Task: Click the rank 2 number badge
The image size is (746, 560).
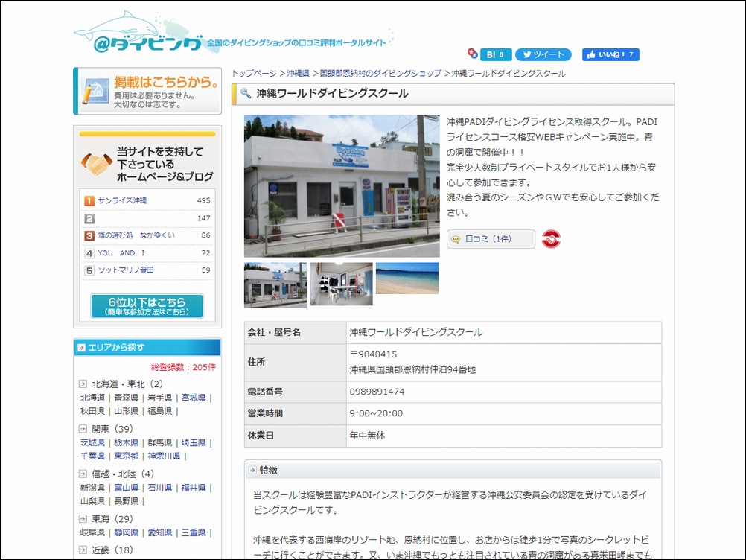Action: (x=89, y=218)
